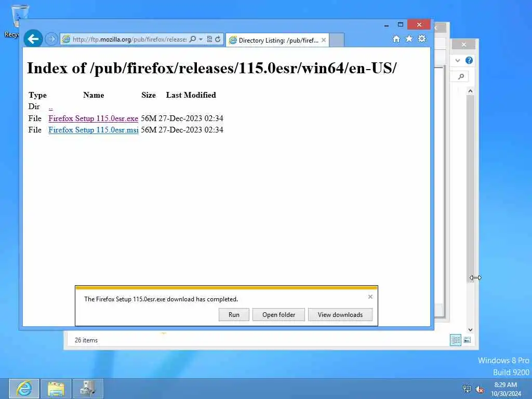The image size is (532, 399).
Task: Maximize the Internet Explorer window
Action: (x=401, y=24)
